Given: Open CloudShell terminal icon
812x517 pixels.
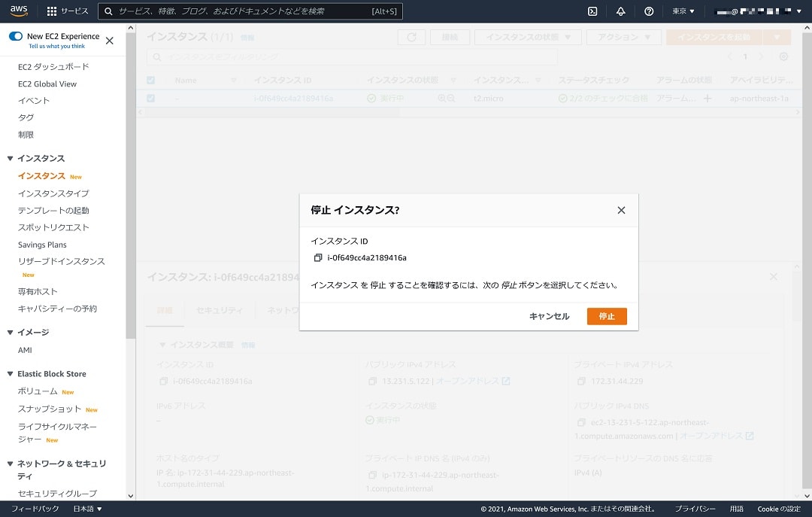Looking at the screenshot, I should tap(592, 11).
